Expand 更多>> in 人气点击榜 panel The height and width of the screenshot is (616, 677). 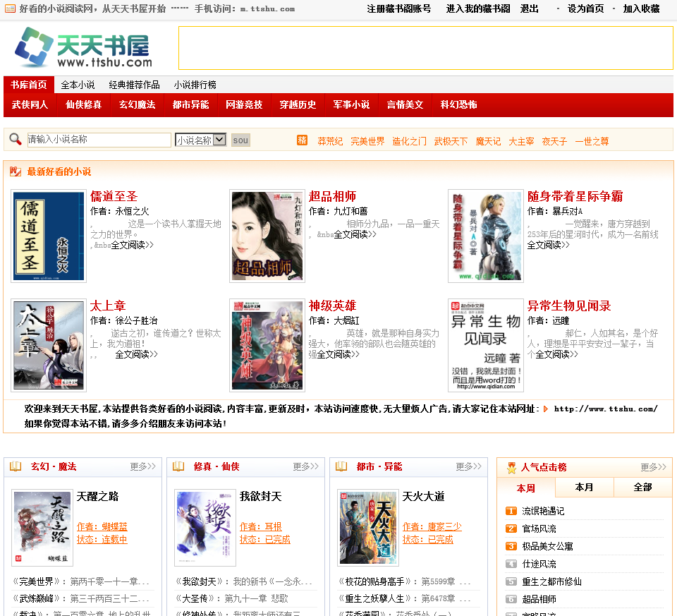coord(653,467)
